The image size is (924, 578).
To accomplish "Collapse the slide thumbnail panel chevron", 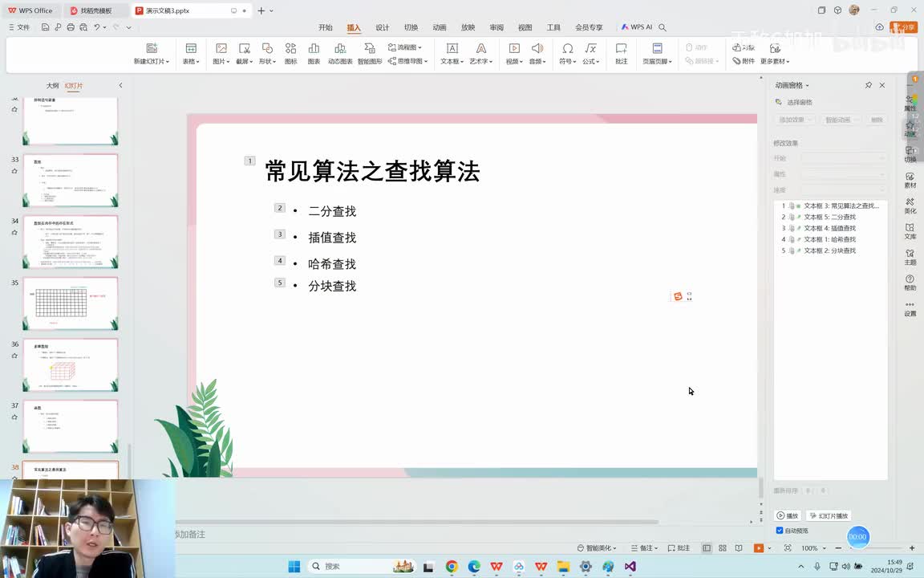I will tap(121, 86).
